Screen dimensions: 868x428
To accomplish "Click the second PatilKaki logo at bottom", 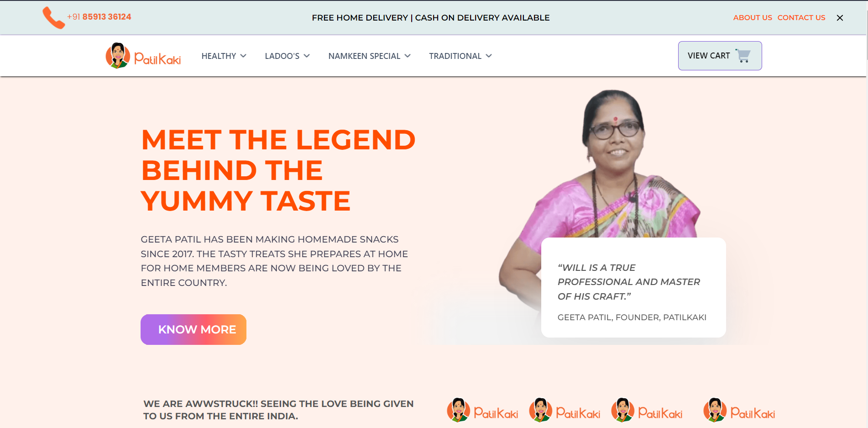I will point(565,410).
